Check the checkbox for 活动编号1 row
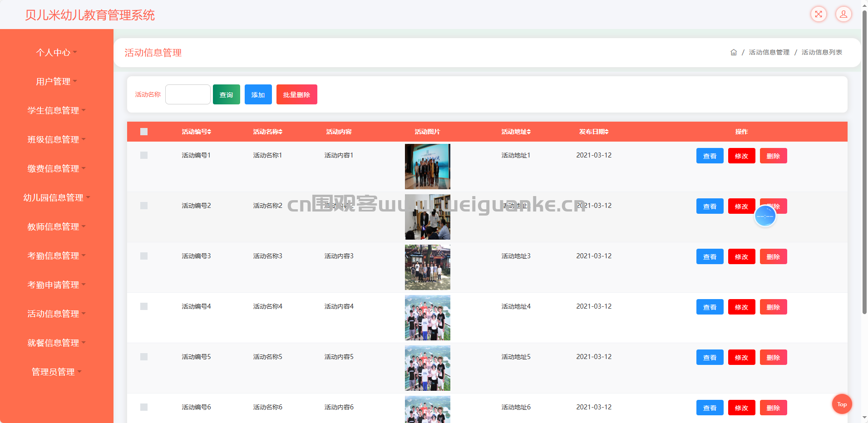The width and height of the screenshot is (868, 423). (x=144, y=155)
